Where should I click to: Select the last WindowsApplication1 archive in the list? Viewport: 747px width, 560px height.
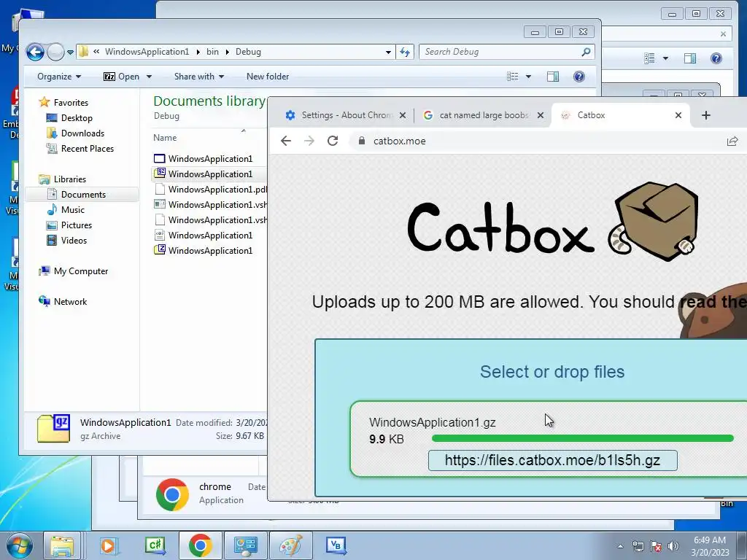pos(209,251)
